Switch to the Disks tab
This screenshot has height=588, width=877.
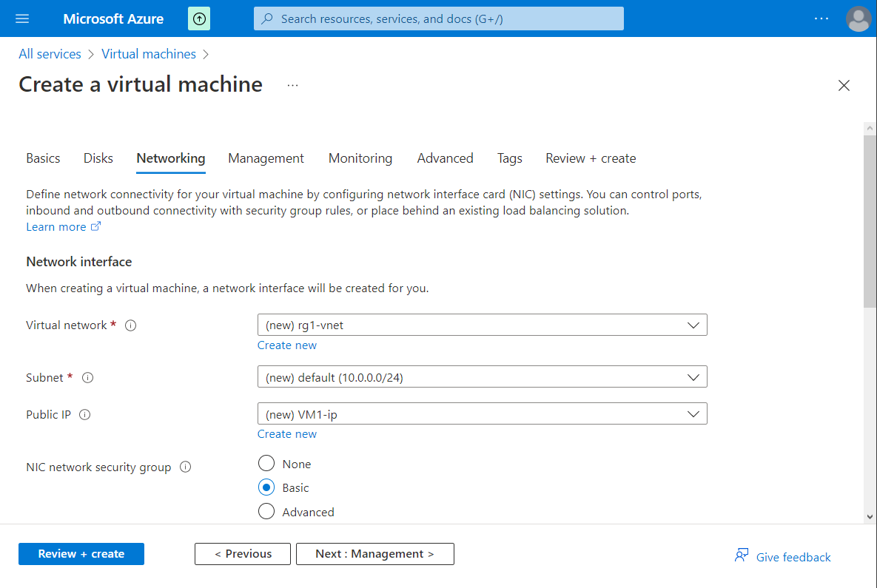[98, 159]
